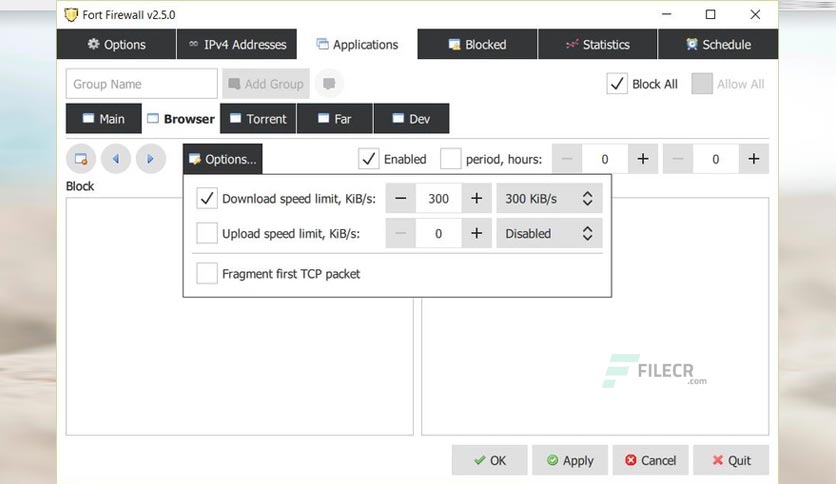Screen dimensions: 836x484
Task: Open the Disabled upload speed dropdown
Action: [549, 233]
